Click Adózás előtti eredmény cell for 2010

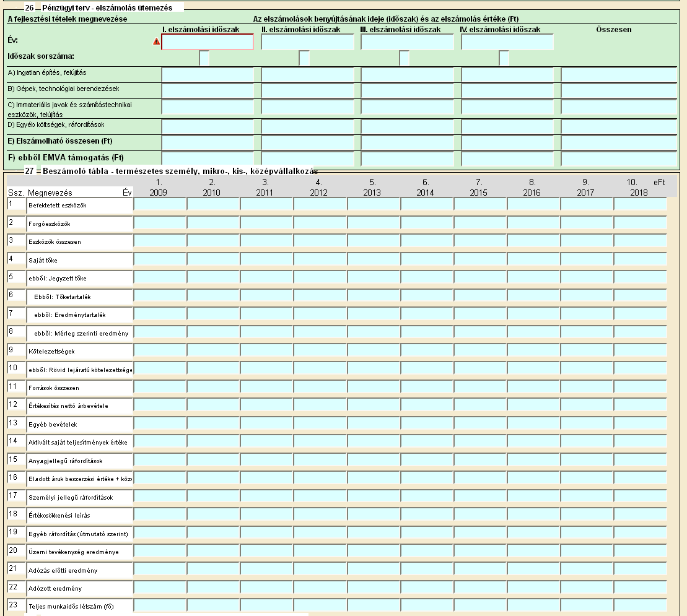(213, 570)
